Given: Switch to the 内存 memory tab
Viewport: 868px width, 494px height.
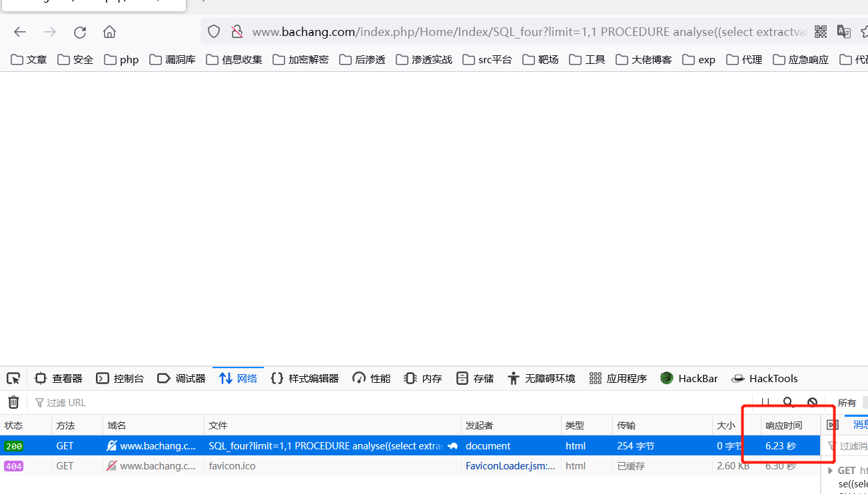Looking at the screenshot, I should tap(423, 378).
